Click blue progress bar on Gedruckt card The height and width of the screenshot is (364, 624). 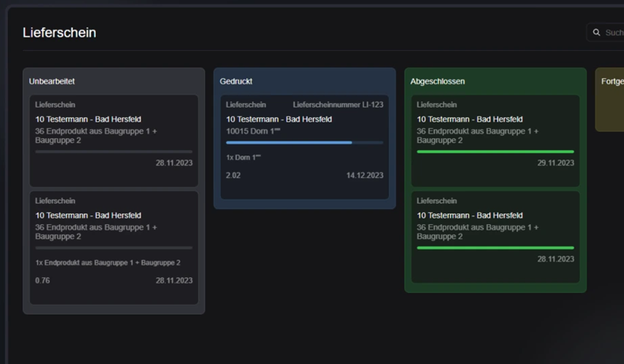click(289, 142)
